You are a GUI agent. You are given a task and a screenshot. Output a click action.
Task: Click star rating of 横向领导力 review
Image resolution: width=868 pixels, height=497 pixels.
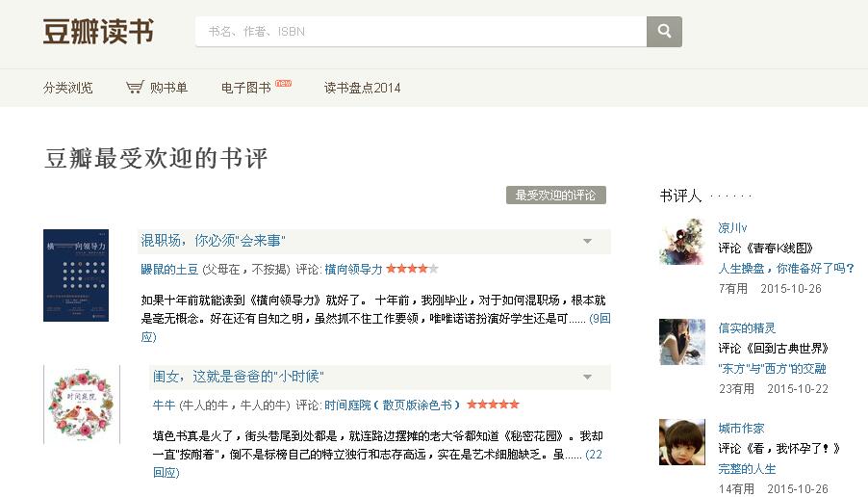click(413, 269)
